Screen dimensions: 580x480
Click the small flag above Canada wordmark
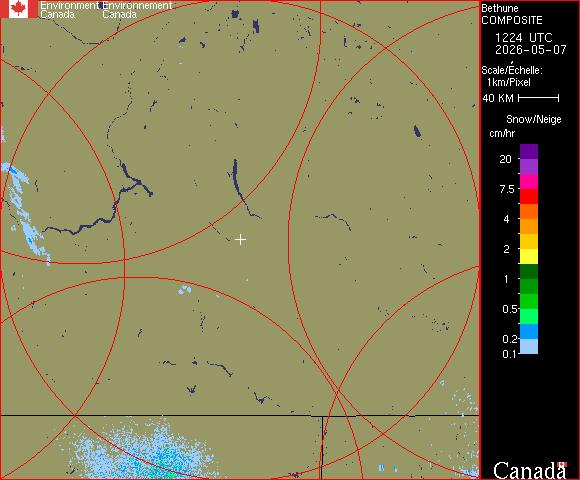point(562,464)
